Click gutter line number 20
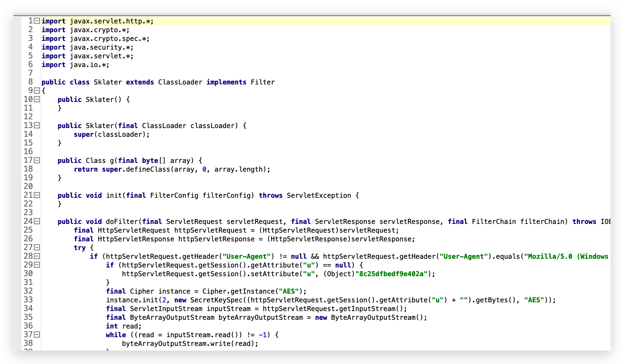The image size is (624, 364). (28, 186)
